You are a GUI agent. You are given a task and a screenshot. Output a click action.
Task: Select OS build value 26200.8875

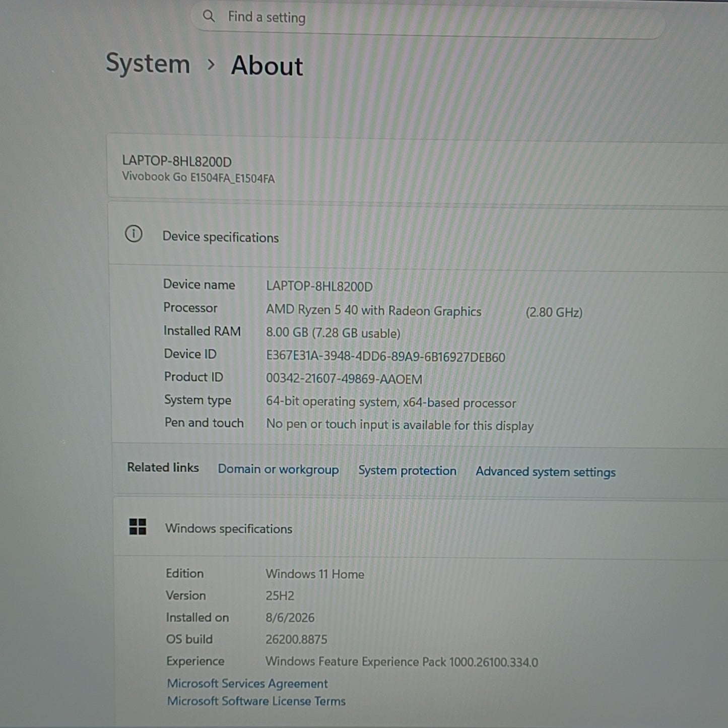pyautogui.click(x=296, y=639)
